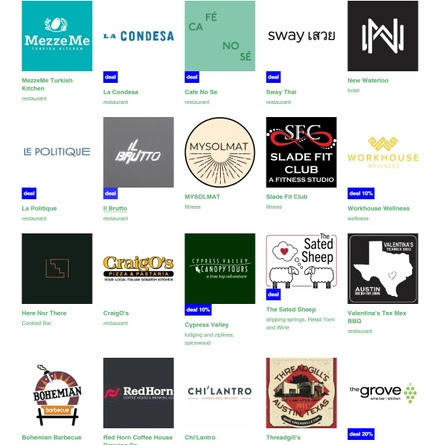Open the Here Nor There staircase logo

tap(57, 268)
